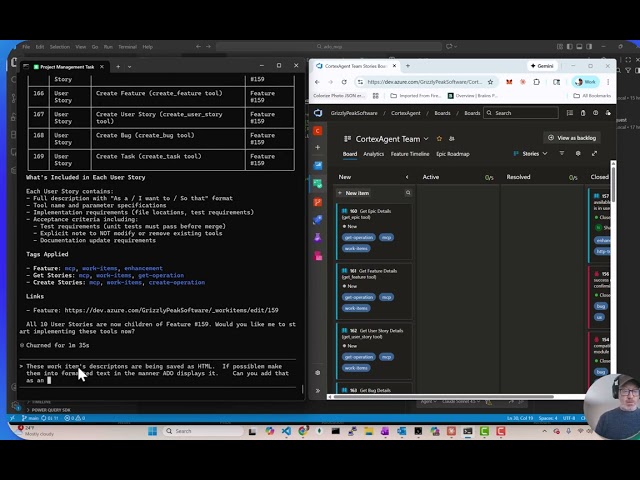Open card 162 Get User Story Details
The height and width of the screenshot is (480, 640).
374,351
